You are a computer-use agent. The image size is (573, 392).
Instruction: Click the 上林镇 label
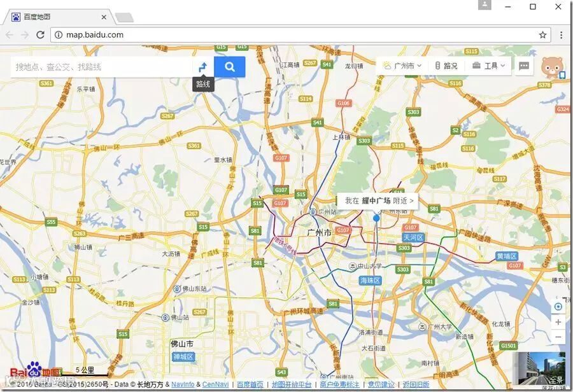coord(341,137)
